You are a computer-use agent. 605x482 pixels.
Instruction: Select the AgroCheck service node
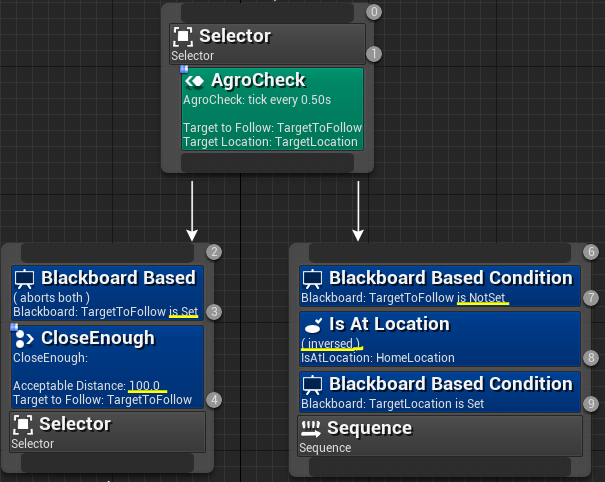(x=272, y=109)
